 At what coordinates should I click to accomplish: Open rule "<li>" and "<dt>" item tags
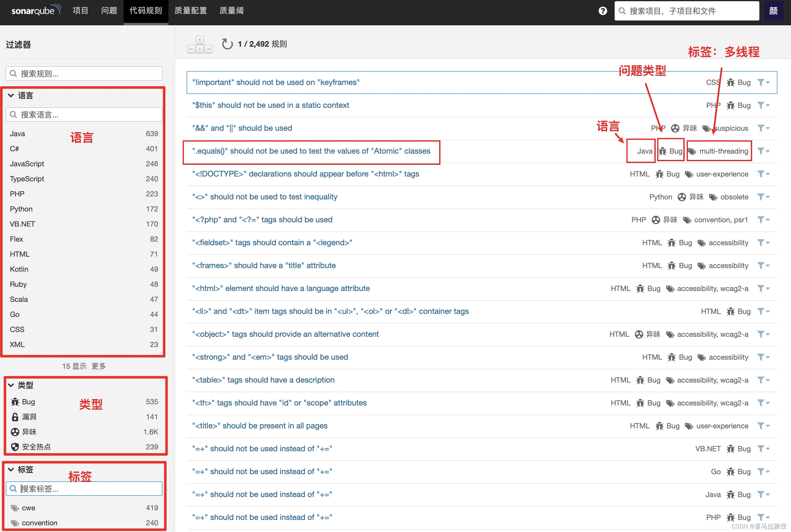coord(331,311)
